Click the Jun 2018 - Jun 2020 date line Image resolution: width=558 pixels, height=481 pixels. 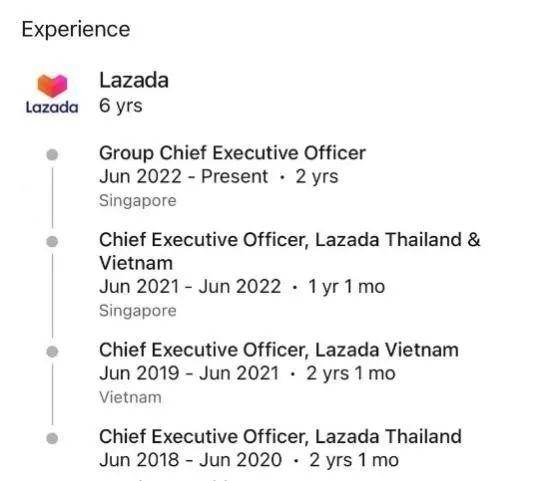249,460
